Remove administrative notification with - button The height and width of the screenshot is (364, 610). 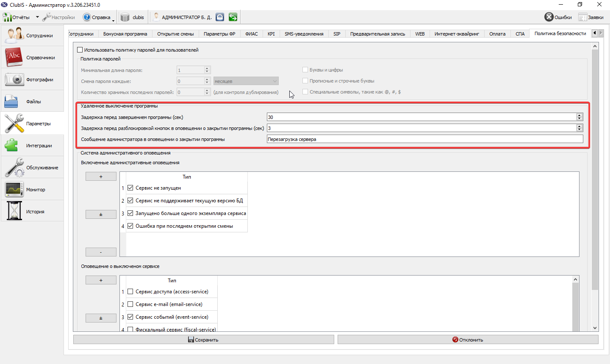101,252
